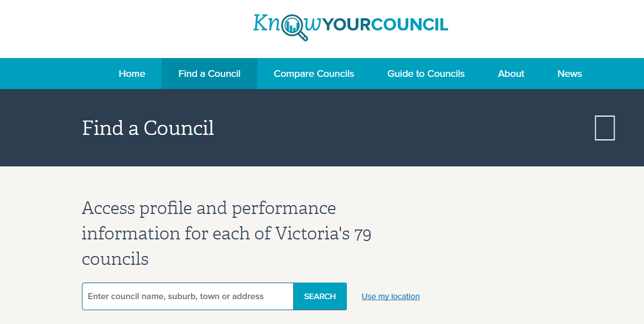Screen dimensions: 644x324
Task: Select the Find a Council nav tab
Action: tap(210, 74)
